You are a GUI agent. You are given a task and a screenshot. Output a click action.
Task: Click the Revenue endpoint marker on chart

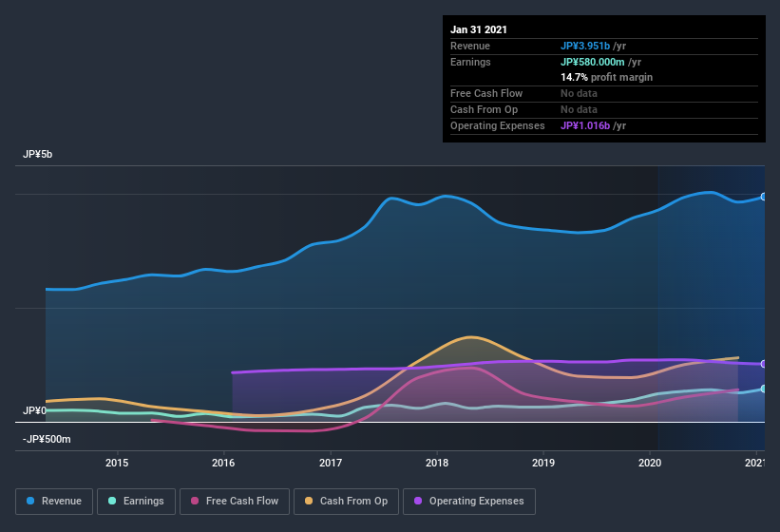[764, 197]
